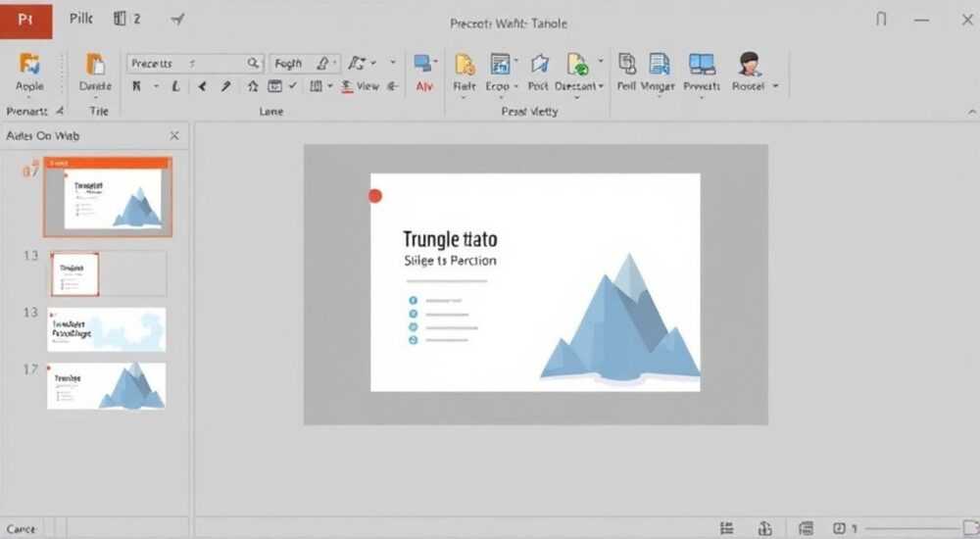Click the Lane group label
This screenshot has height=539, width=980.
[271, 112]
